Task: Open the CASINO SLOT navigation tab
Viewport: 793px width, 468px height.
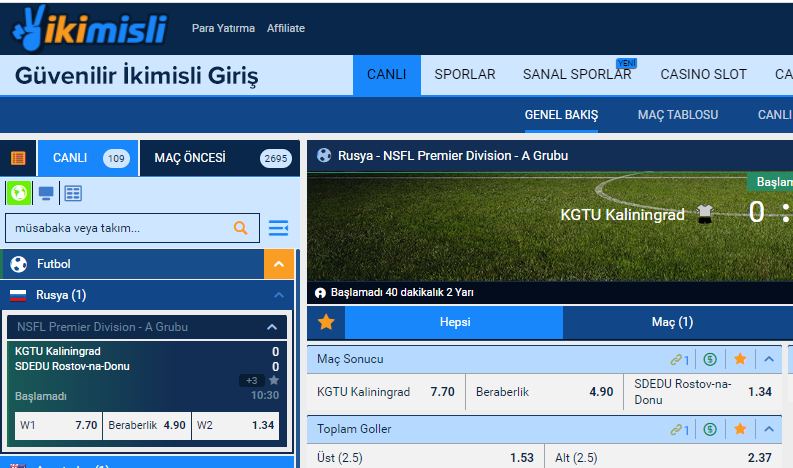Action: point(703,74)
